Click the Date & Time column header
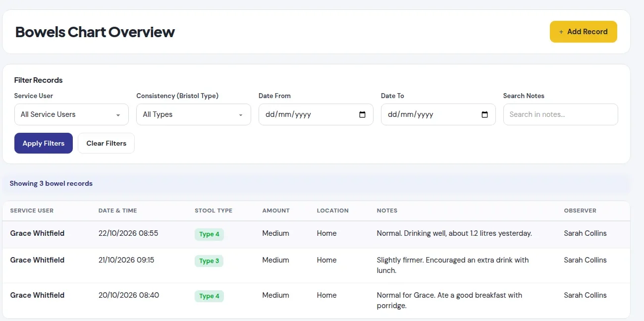 coord(118,211)
